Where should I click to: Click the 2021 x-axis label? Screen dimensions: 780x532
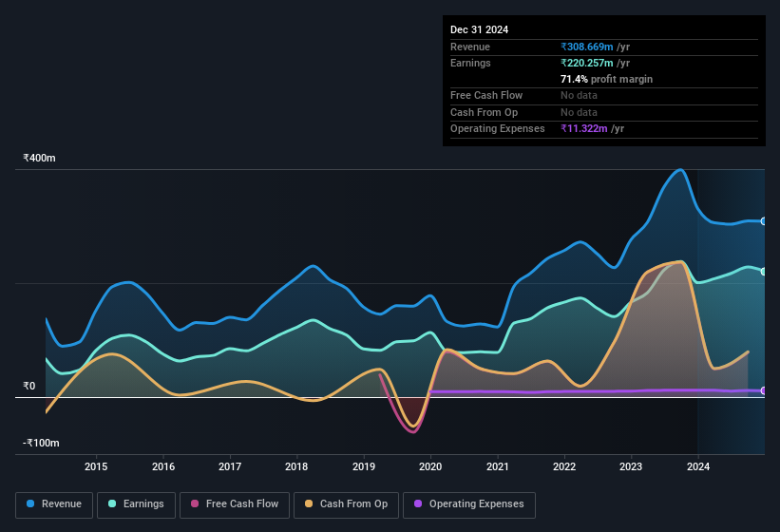(x=498, y=466)
